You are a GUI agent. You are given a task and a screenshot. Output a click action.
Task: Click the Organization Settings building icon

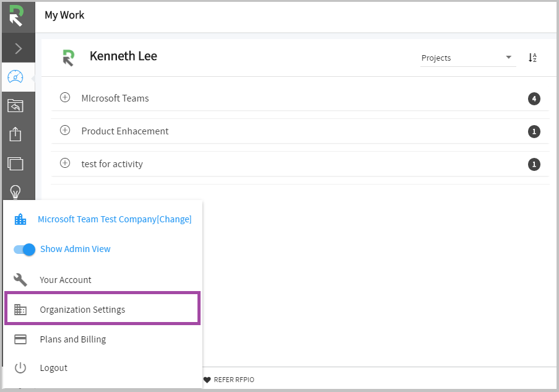tap(20, 309)
